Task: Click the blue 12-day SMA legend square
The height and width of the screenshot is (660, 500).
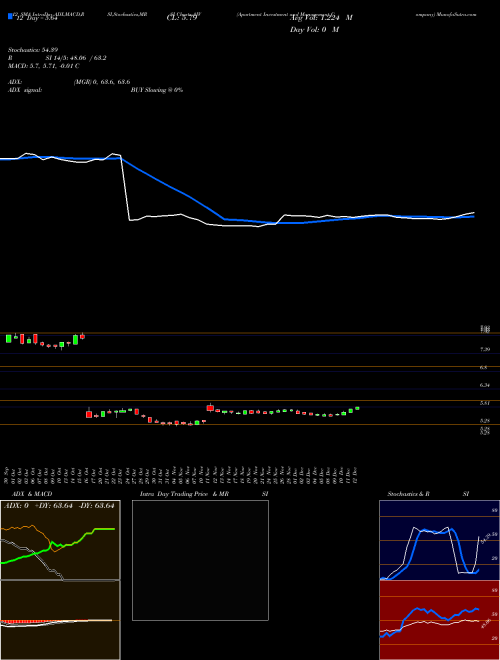Action: [x=10, y=16]
